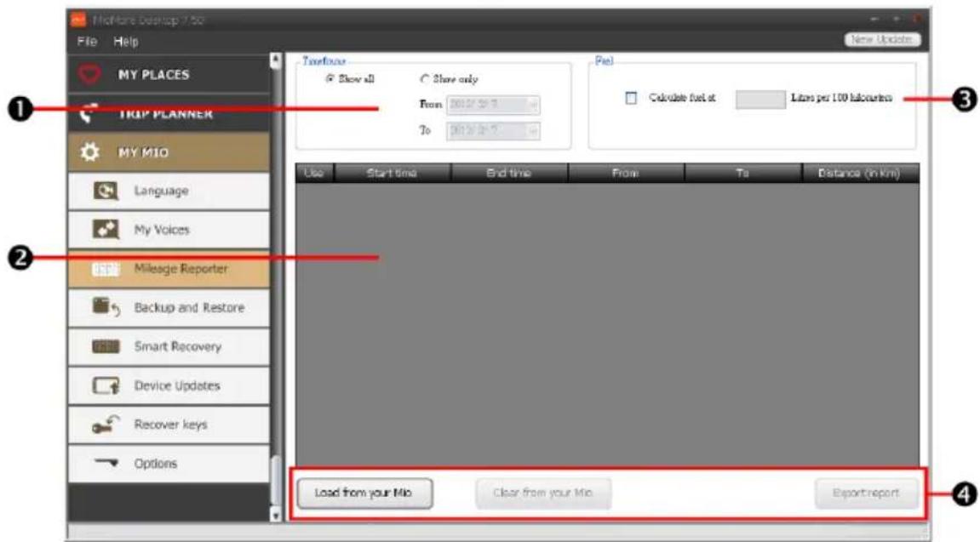
Task: Click the Distance (in Km) column header
Action: coord(860,173)
